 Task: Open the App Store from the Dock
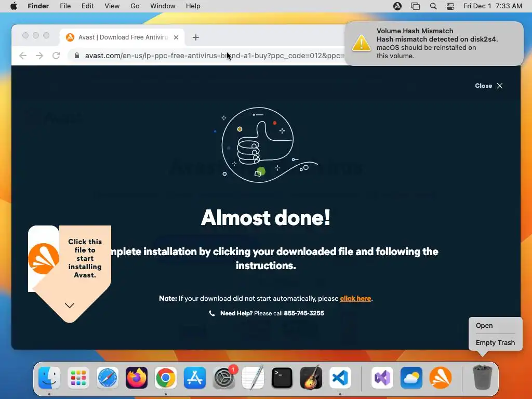pos(195,378)
